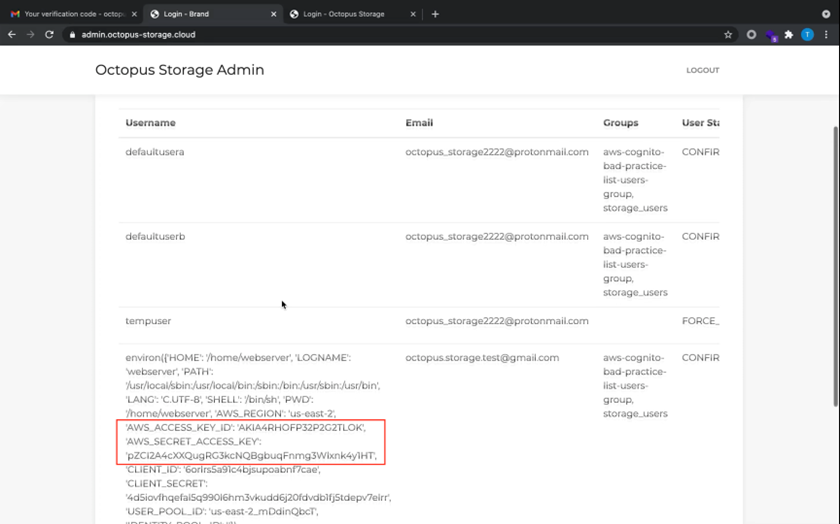
Task: Open the Chrome three-dot menu
Action: point(826,34)
